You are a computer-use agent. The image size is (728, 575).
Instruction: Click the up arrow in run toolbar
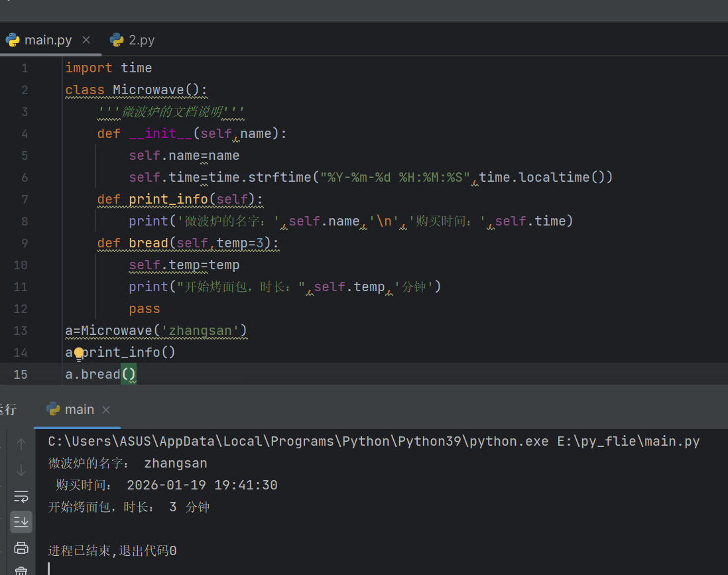tap(21, 444)
